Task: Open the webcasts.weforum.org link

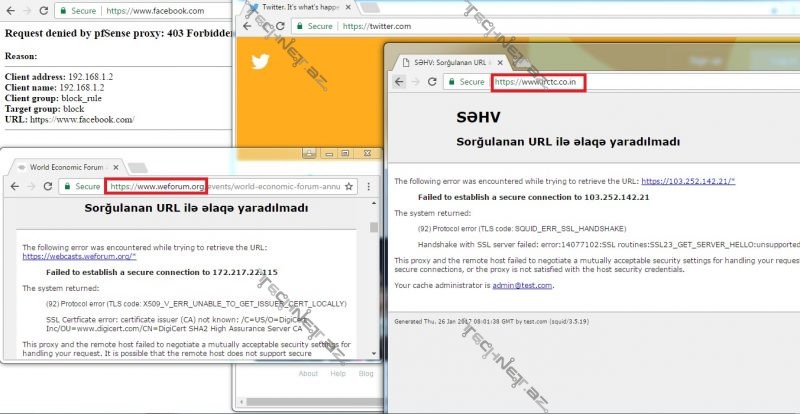Action: click(79, 256)
